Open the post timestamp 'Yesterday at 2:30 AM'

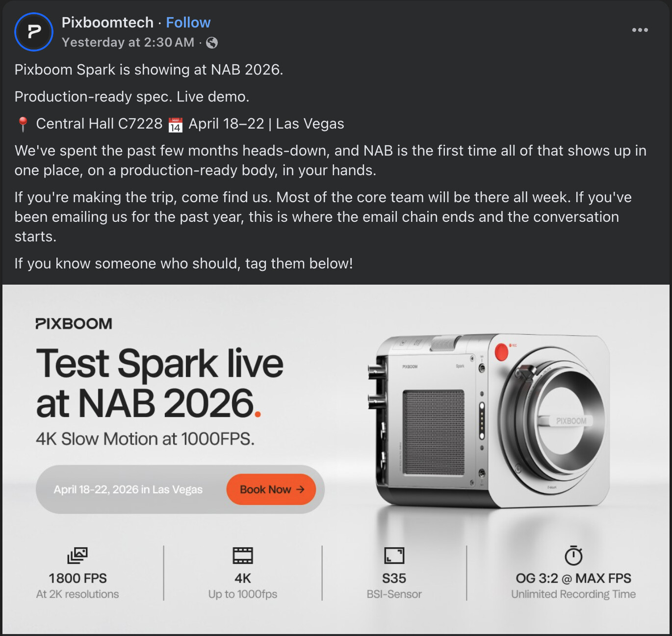tap(128, 43)
